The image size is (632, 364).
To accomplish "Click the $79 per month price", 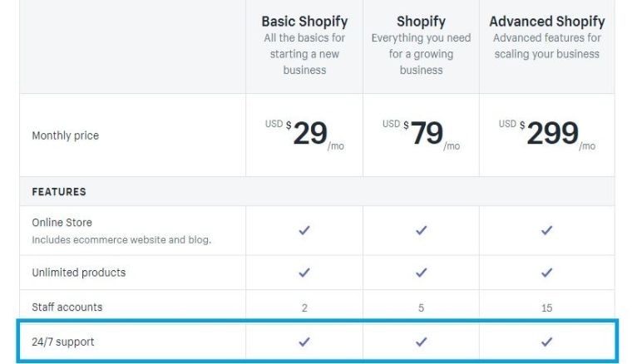I will [x=426, y=133].
